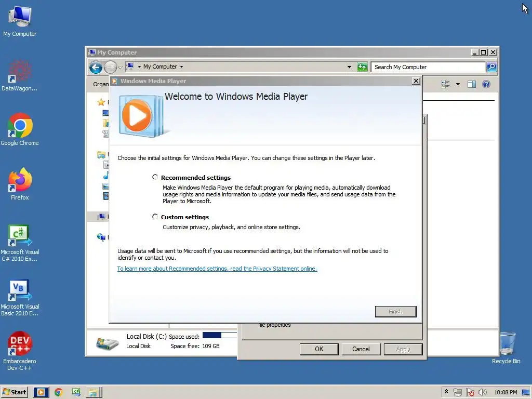Screen dimensions: 532x399
Task: Click the network tray icon
Action: tap(457, 392)
